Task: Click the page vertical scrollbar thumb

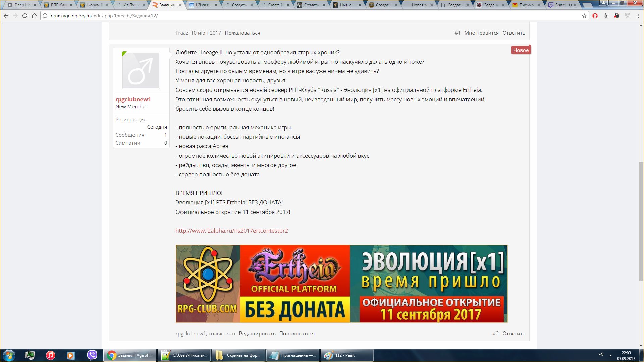Action: pos(641,221)
